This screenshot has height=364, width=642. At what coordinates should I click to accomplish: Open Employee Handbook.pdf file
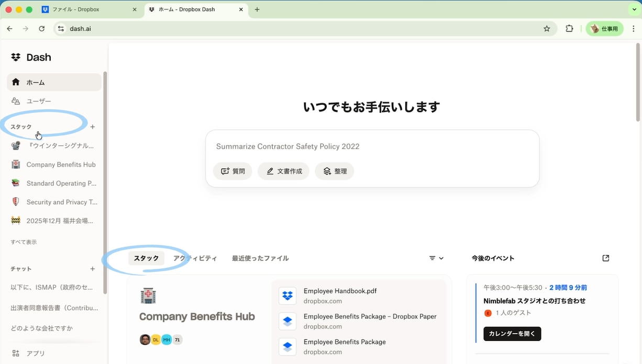click(x=340, y=291)
